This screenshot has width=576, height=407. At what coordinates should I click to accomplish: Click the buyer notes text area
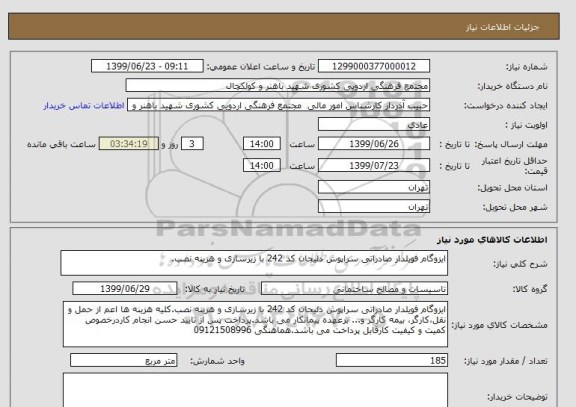tap(255, 390)
